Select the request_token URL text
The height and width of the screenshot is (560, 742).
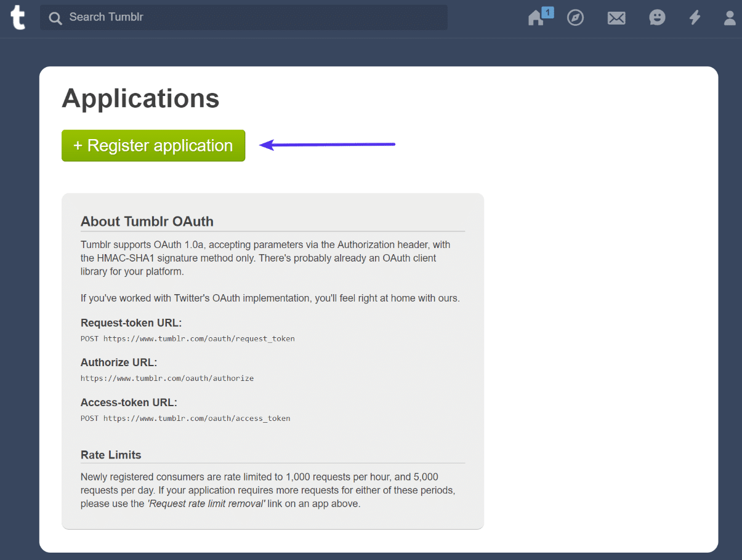(x=187, y=338)
